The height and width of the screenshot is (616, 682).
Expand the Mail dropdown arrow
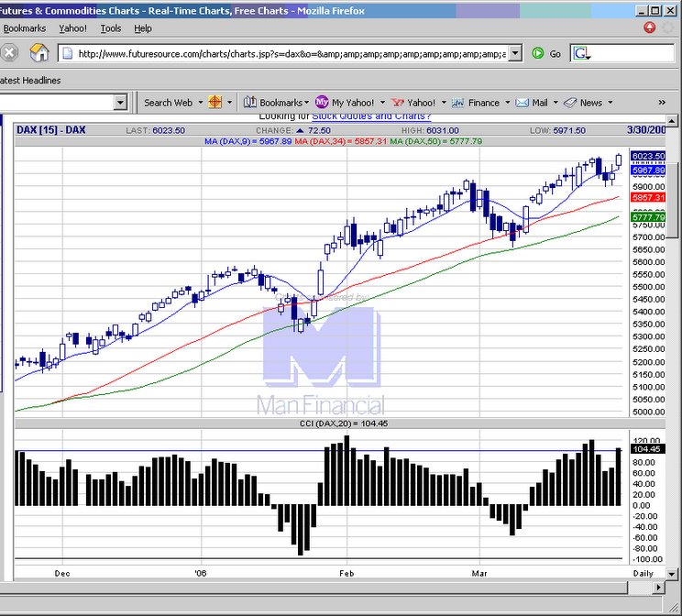tap(555, 103)
